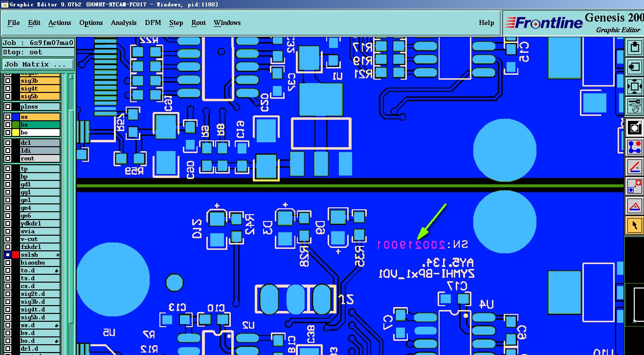This screenshot has height=355, width=644.
Task: Select the black arrow pointer tool
Action: [635, 225]
